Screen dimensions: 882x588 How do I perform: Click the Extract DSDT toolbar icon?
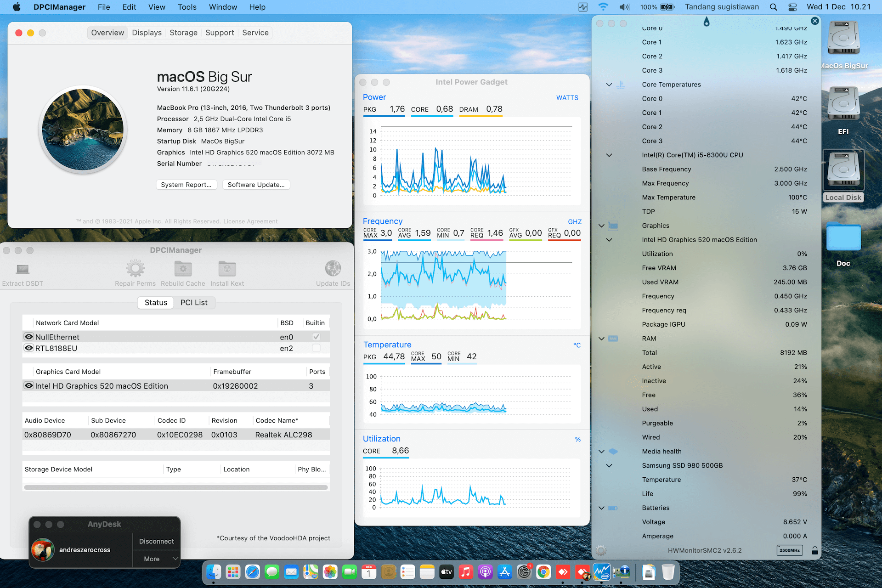(23, 269)
